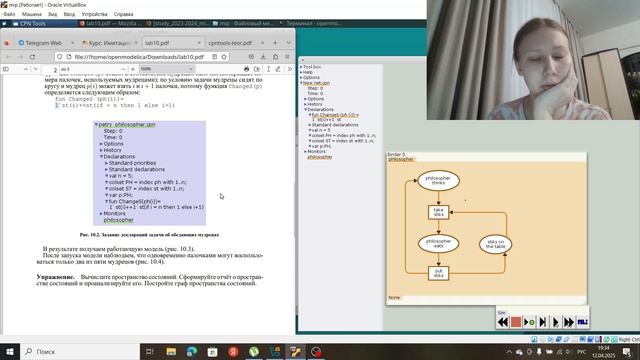640x360 pixels.
Task: Open File Explorer from the taskbar
Action: (x=171, y=351)
